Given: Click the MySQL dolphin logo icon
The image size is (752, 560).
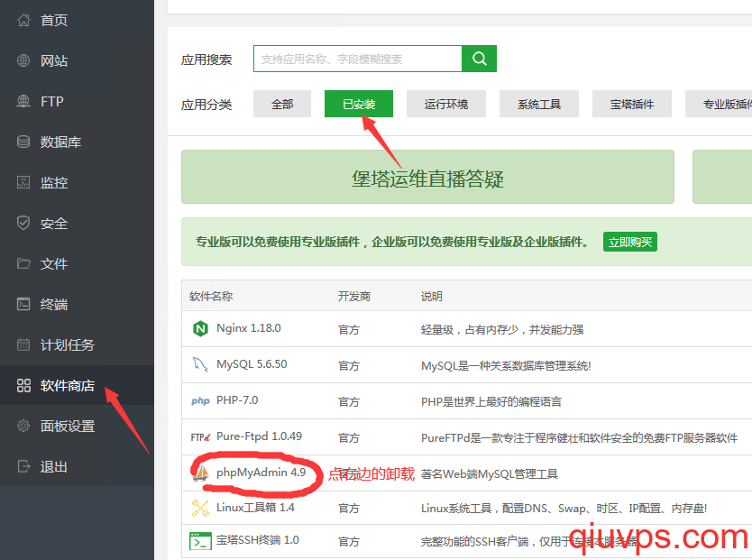Looking at the screenshot, I should click(x=200, y=365).
